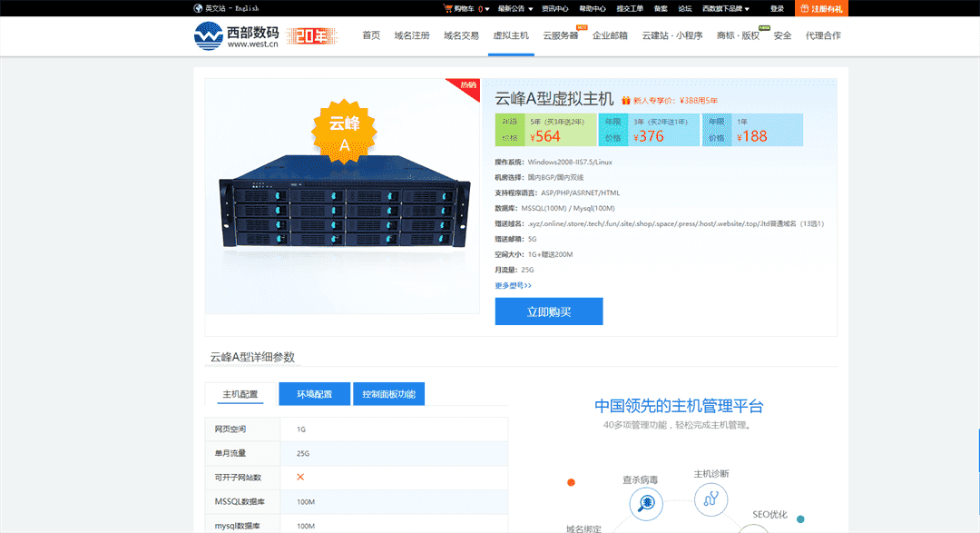Viewport: 980px width, 533px height.
Task: Click the 热销 hot-sale corner ribbon
Action: pos(465,87)
